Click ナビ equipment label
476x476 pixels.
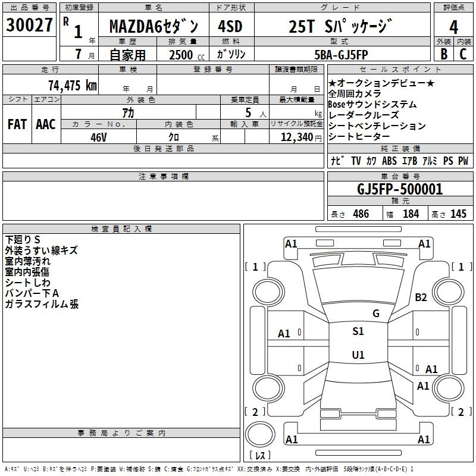coord(337,161)
